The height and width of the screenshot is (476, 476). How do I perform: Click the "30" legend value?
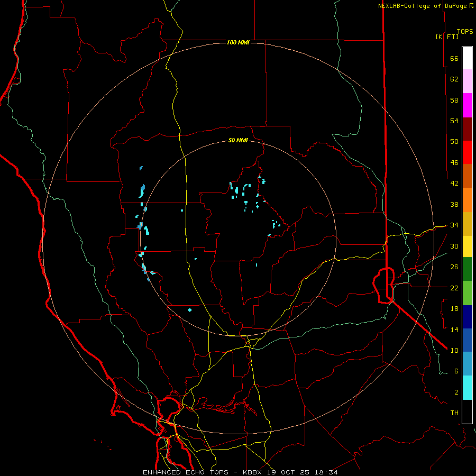click(454, 246)
